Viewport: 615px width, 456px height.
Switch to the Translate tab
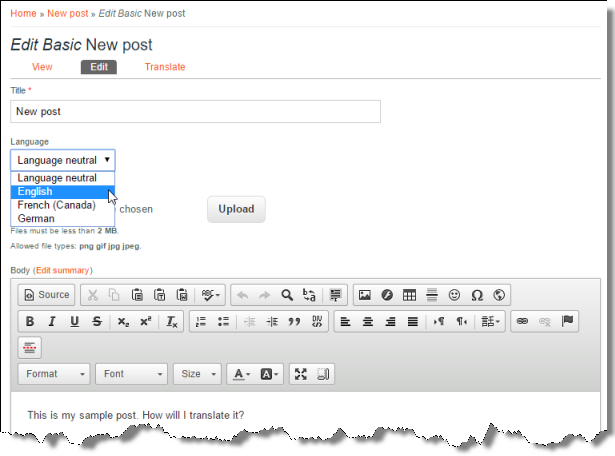pyautogui.click(x=165, y=67)
